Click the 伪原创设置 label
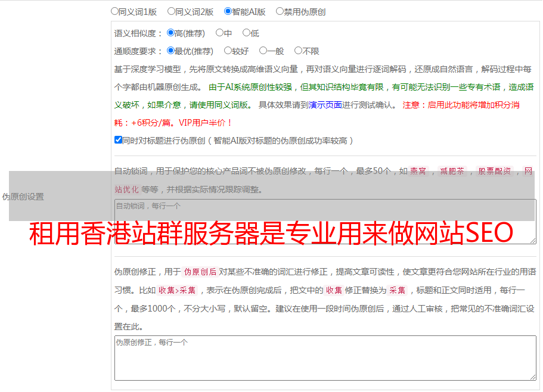Image resolution: width=543 pixels, height=392 pixels. (23, 197)
